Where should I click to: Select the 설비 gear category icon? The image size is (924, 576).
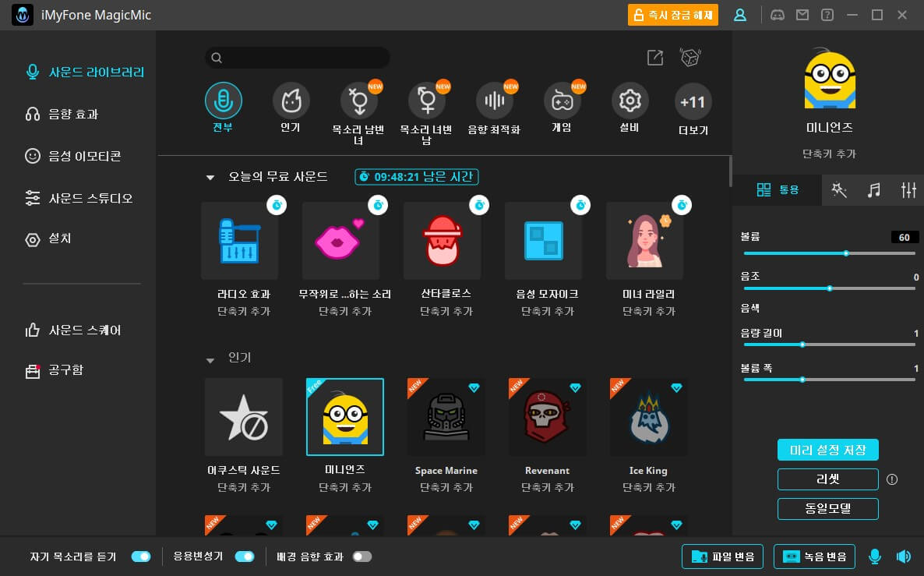point(630,101)
